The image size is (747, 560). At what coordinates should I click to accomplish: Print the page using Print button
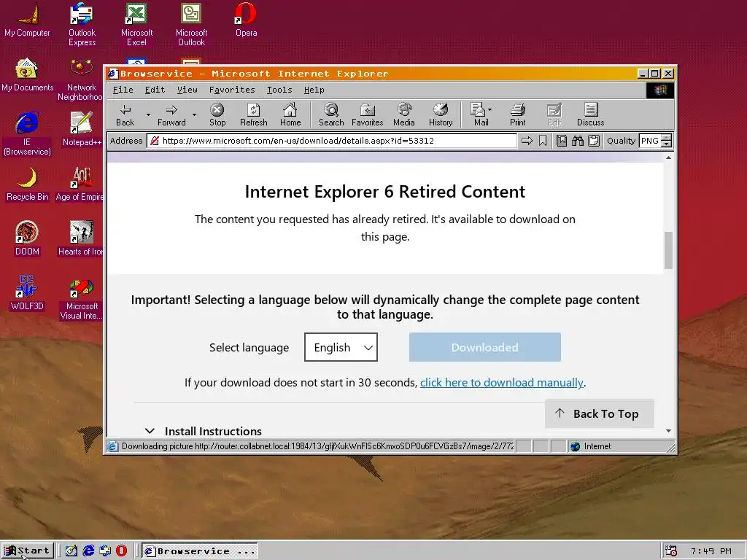point(517,114)
